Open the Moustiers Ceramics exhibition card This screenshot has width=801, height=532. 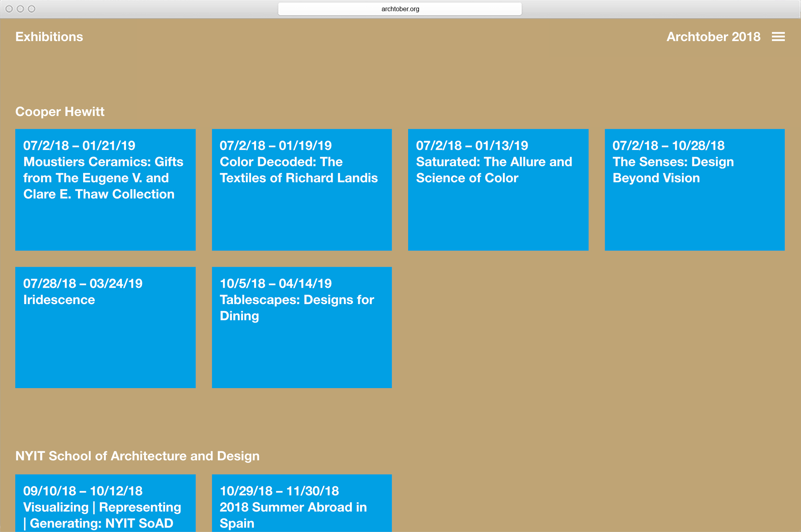[x=106, y=190]
